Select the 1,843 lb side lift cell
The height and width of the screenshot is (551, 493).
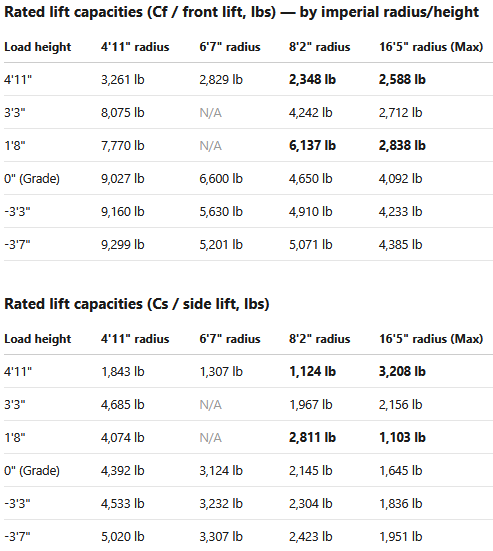(x=123, y=371)
